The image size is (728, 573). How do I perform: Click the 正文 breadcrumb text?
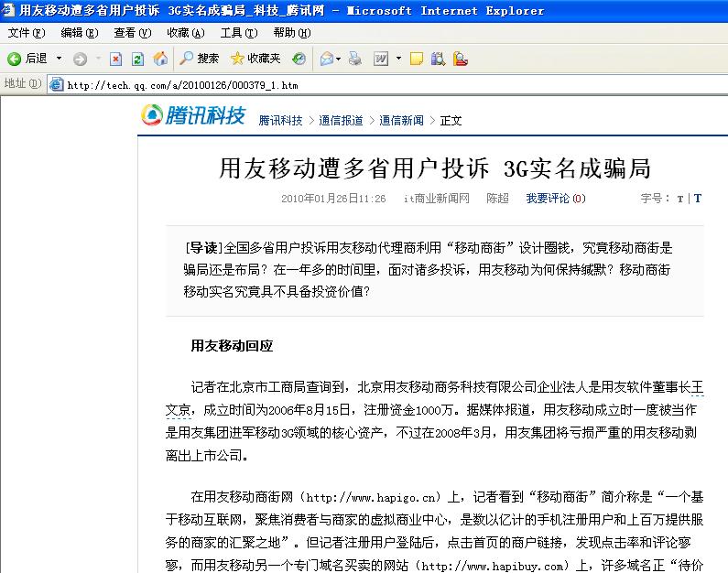click(x=451, y=121)
